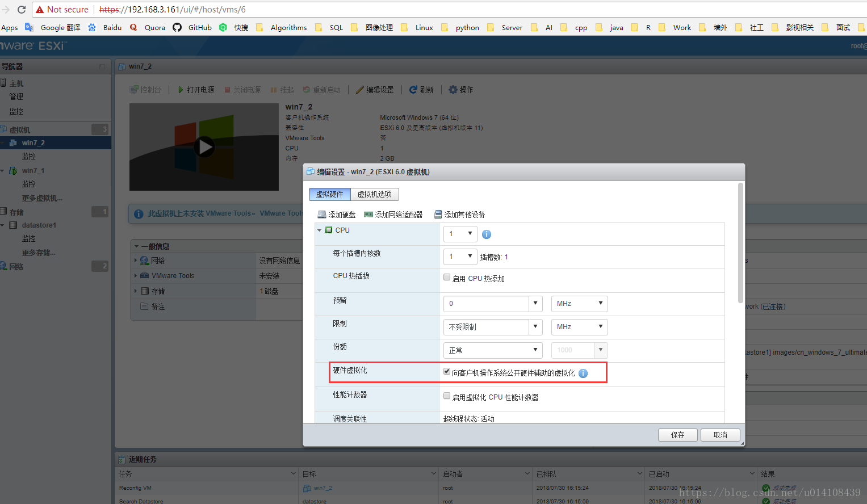The width and height of the screenshot is (867, 504).
Task: Open the python bookmark folder
Action: pos(460,27)
